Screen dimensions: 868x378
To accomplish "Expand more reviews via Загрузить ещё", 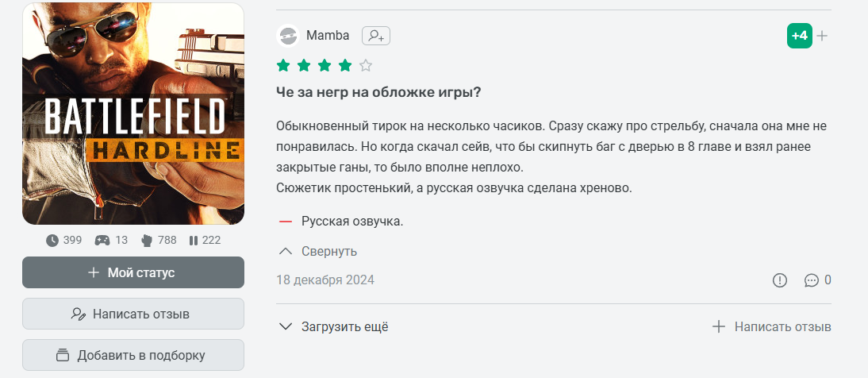I will 335,326.
